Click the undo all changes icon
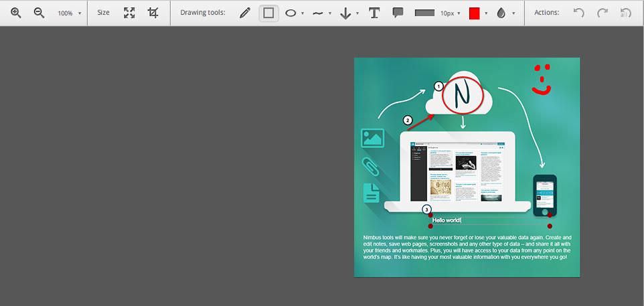 pos(625,13)
